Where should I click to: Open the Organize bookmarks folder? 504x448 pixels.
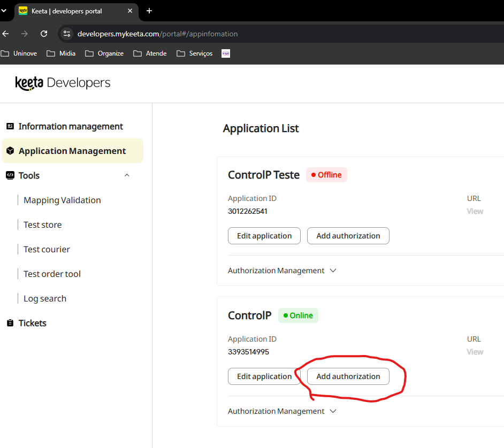[x=104, y=53]
